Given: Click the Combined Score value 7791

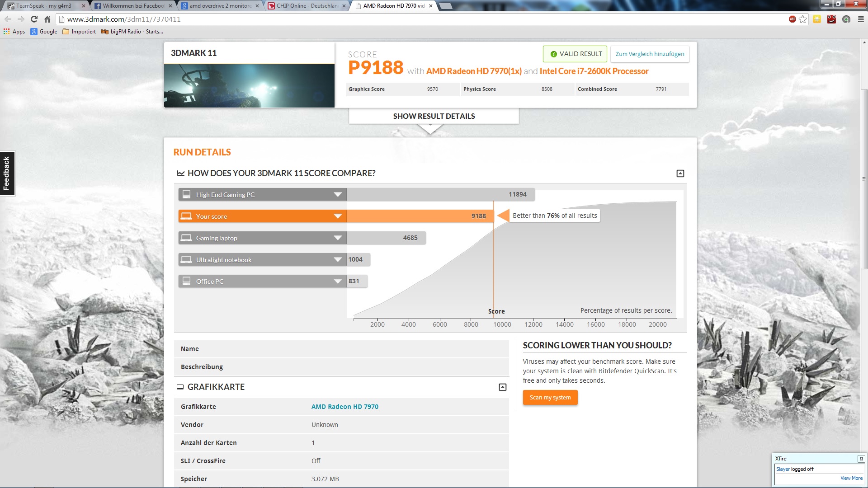Looking at the screenshot, I should (661, 89).
